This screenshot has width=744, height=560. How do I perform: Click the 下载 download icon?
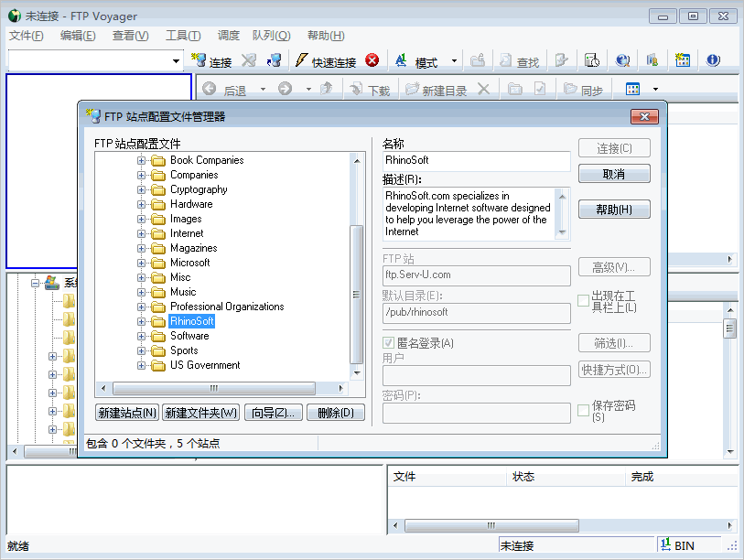click(356, 89)
